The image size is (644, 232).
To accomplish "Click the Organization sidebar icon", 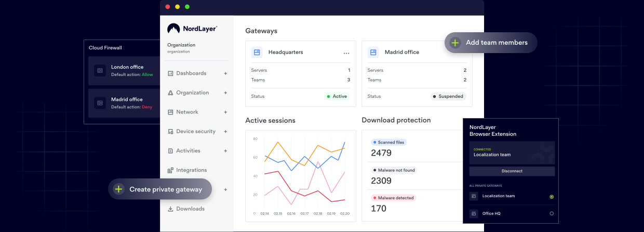I will tap(170, 93).
